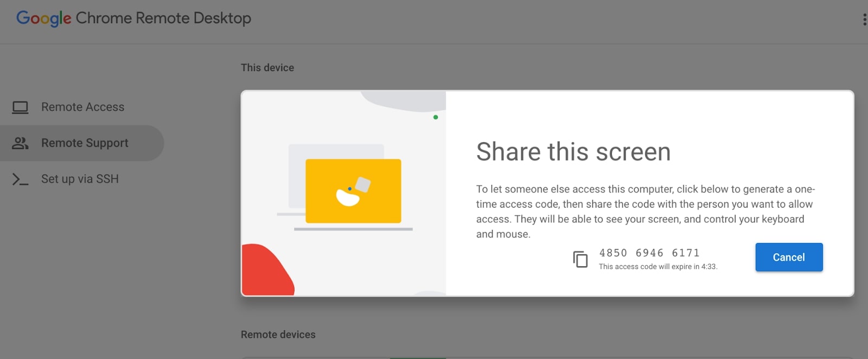Screen dimensions: 868x359
Task: Click the sharing instructions paragraph
Action: click(x=646, y=211)
